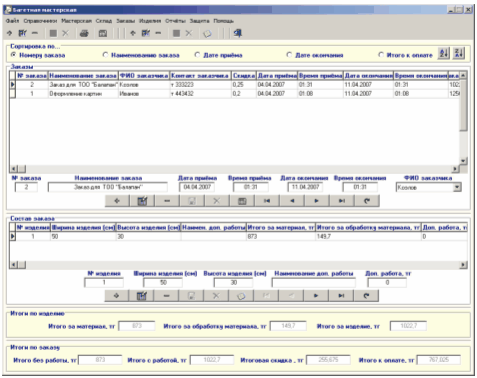
Task: Click the print icon in the top toolbar
Action: pos(84,33)
